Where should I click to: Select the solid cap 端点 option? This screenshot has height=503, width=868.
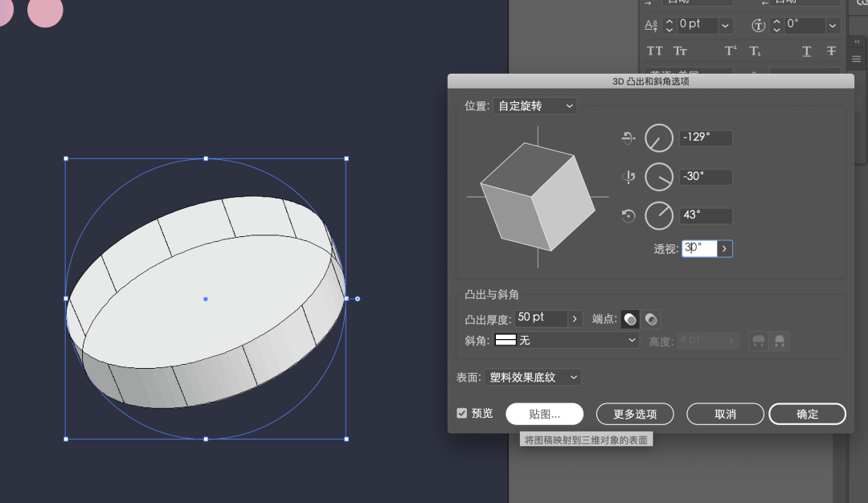tap(631, 320)
